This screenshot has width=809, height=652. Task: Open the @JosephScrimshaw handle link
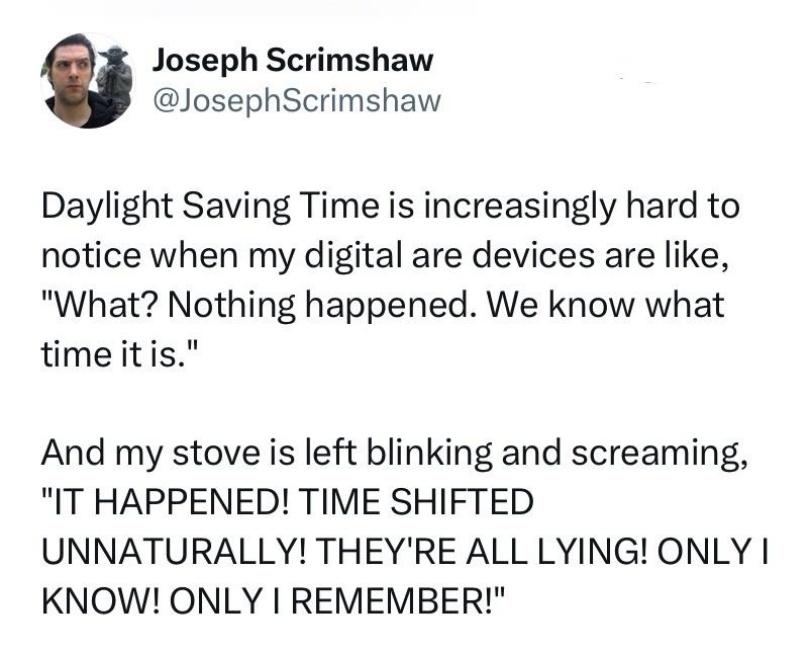coord(297,100)
